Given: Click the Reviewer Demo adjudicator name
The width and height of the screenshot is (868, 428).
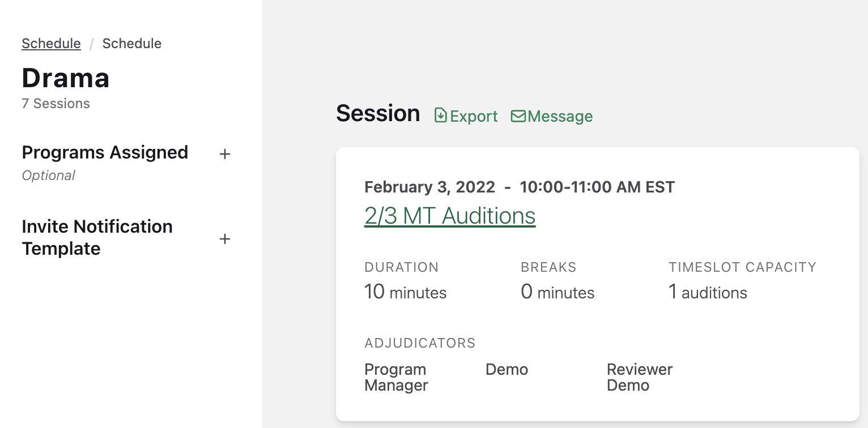Looking at the screenshot, I should [x=639, y=377].
